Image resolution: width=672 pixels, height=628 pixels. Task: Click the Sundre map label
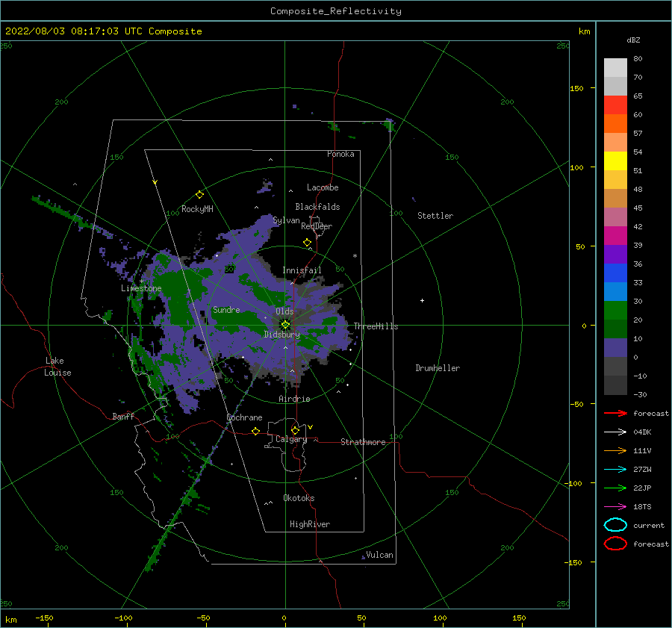coord(226,309)
